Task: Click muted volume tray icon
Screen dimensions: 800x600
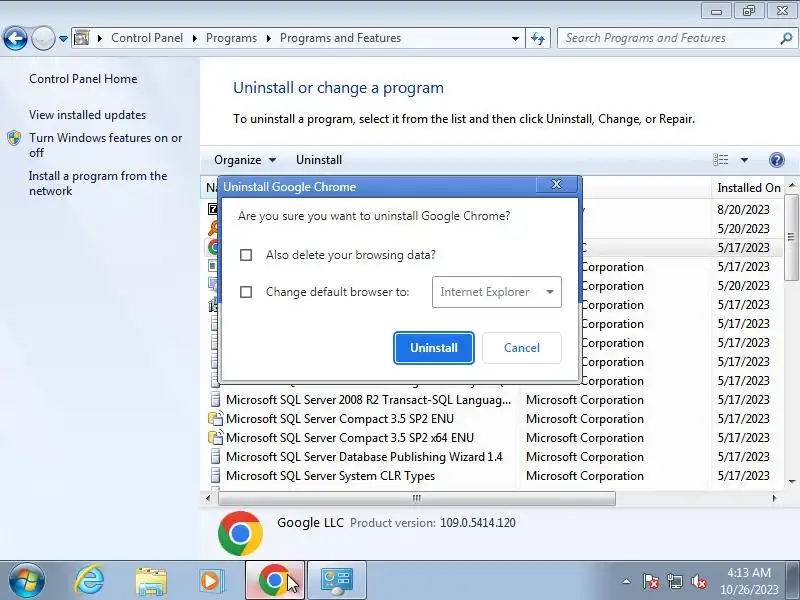Action: pos(698,581)
